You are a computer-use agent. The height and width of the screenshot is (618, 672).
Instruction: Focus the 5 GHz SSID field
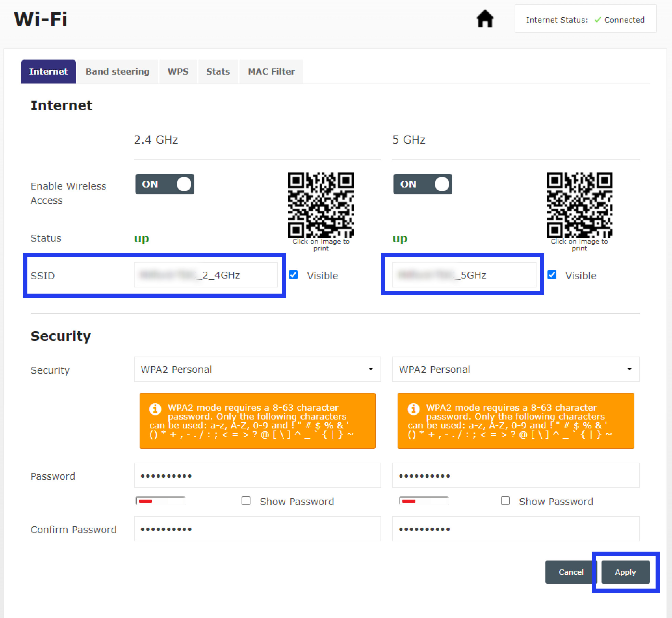click(464, 275)
